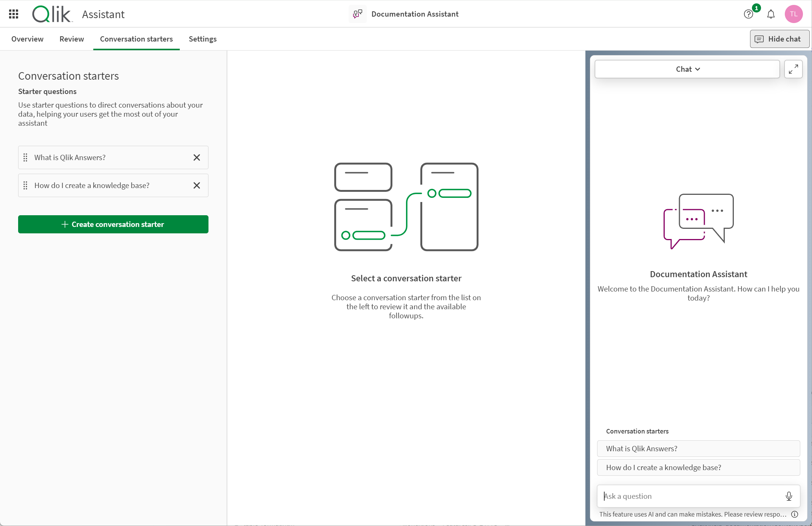
Task: Click the help/question mark icon
Action: 749,14
